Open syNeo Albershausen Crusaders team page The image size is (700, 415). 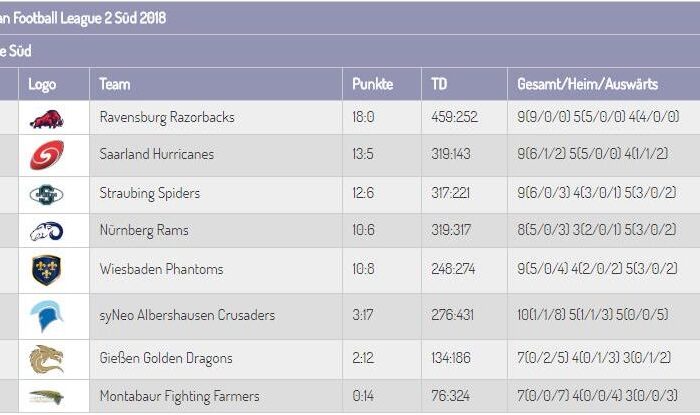pyautogui.click(x=187, y=316)
